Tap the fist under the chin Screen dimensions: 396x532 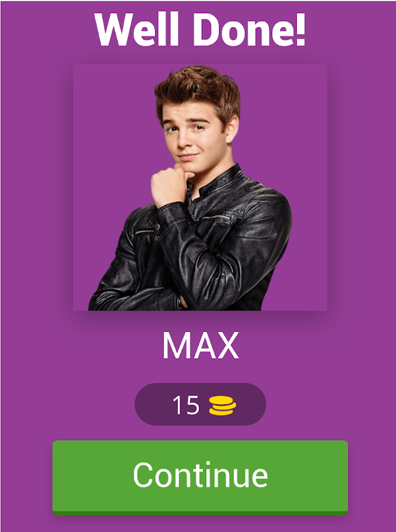click(x=168, y=185)
